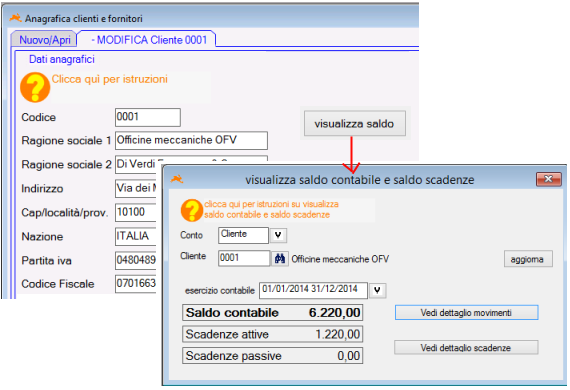Click the question mark icon in the saldo dialog
Viewport: 570px width, 390px height.
click(192, 210)
